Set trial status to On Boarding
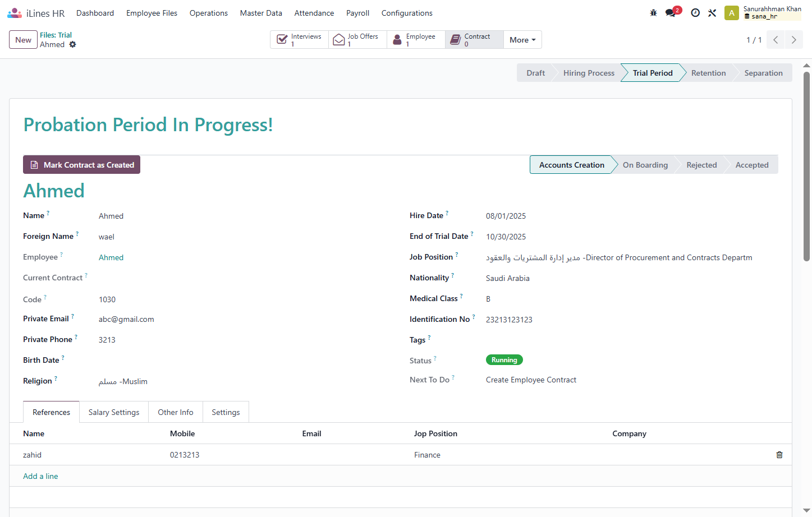812x517 pixels. click(x=645, y=165)
